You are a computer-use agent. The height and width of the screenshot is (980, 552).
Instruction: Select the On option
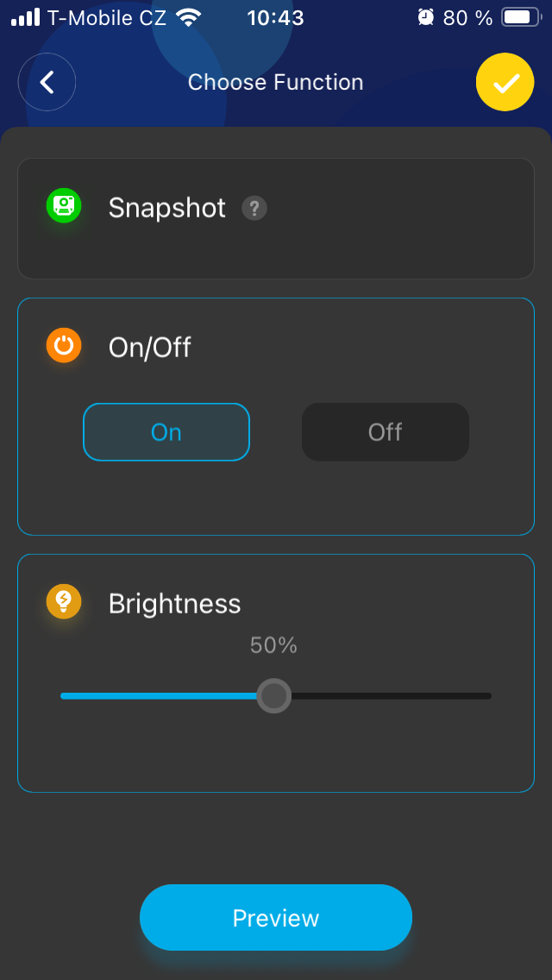click(166, 432)
